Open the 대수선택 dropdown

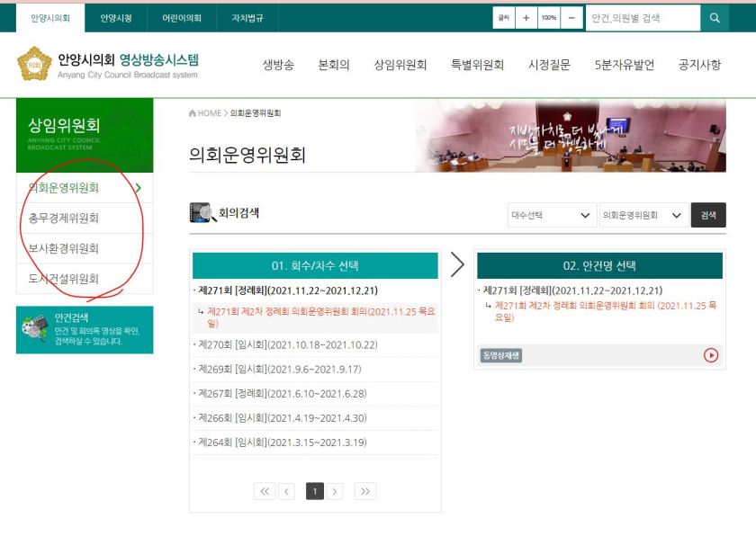click(x=551, y=216)
